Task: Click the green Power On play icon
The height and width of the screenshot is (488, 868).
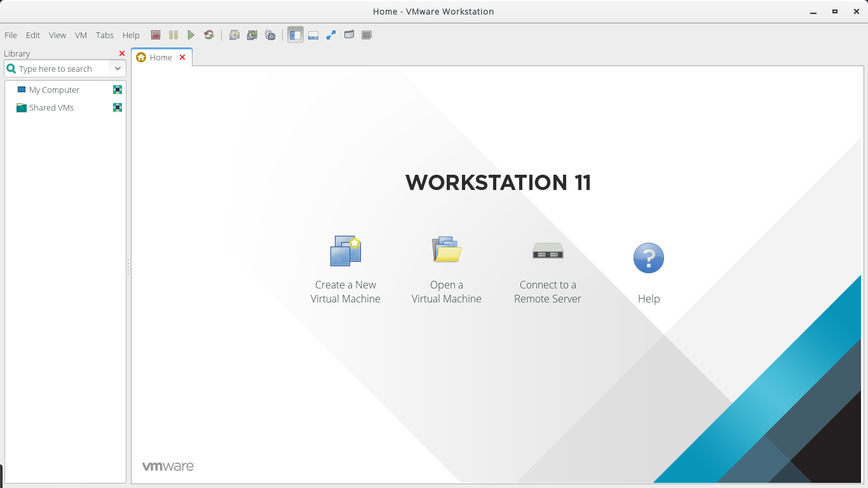Action: (x=191, y=35)
